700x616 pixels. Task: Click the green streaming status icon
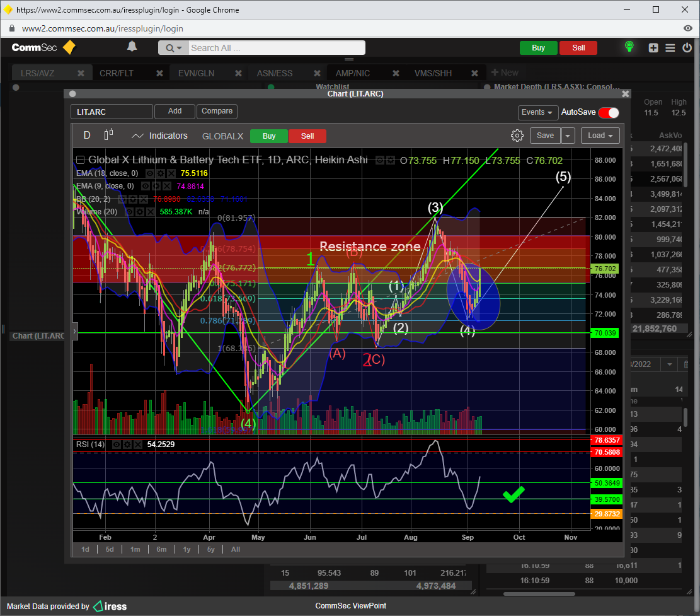click(628, 47)
